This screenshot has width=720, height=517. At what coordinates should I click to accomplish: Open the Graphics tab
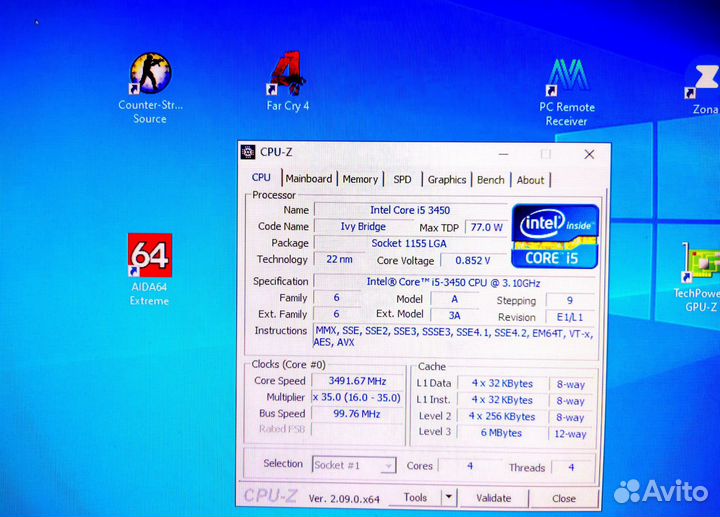[x=447, y=179]
